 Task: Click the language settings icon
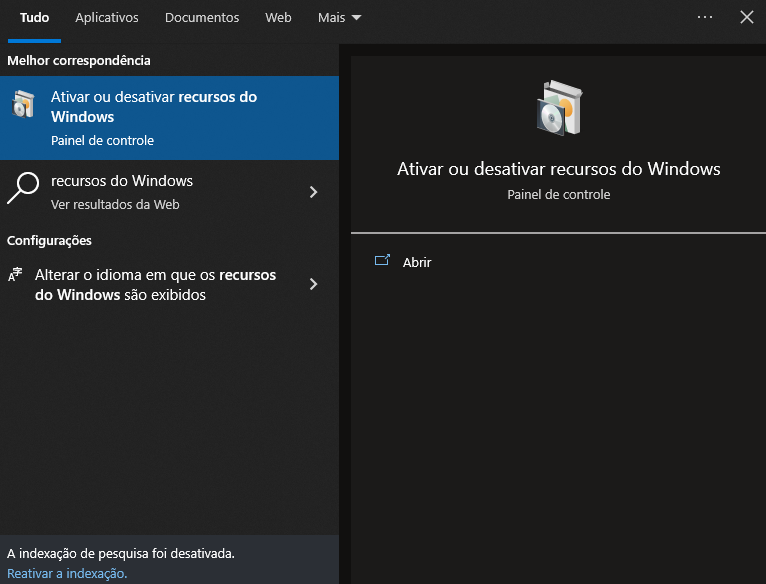[15, 275]
